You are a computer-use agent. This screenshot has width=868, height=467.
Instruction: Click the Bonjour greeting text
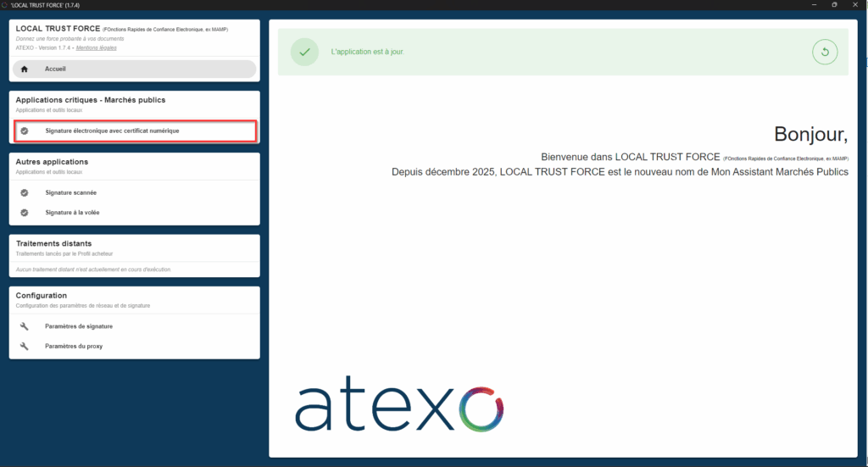[x=811, y=135]
